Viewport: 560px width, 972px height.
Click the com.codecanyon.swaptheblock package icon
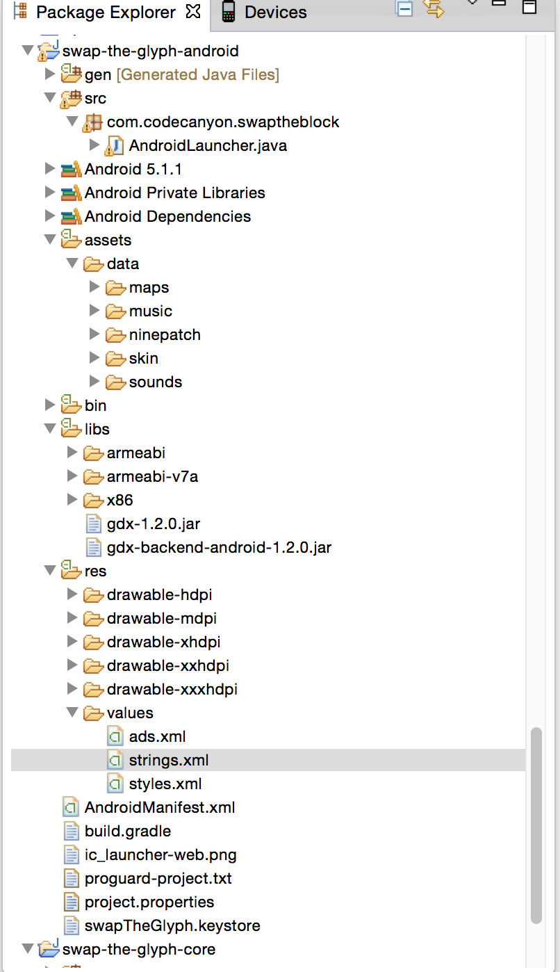tap(92, 122)
